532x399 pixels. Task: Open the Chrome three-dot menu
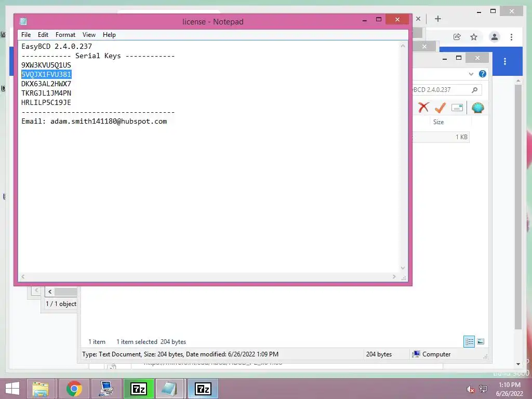click(x=511, y=37)
